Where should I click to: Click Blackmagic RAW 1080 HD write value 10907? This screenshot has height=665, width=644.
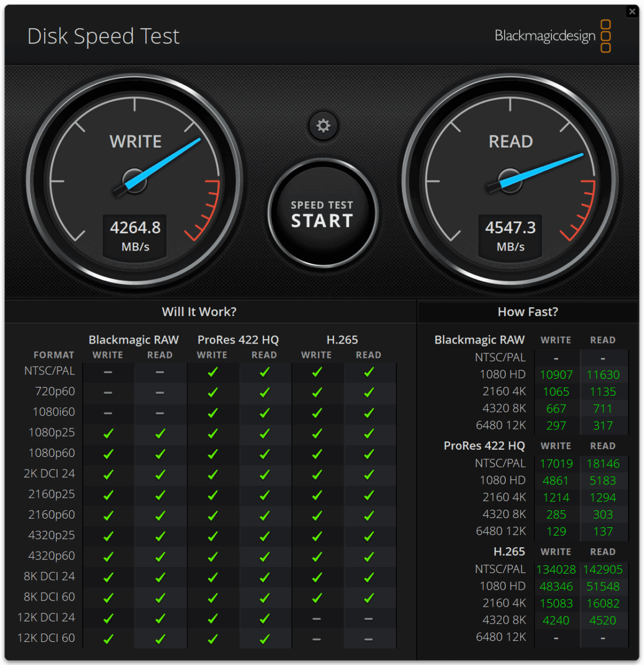pyautogui.click(x=556, y=375)
